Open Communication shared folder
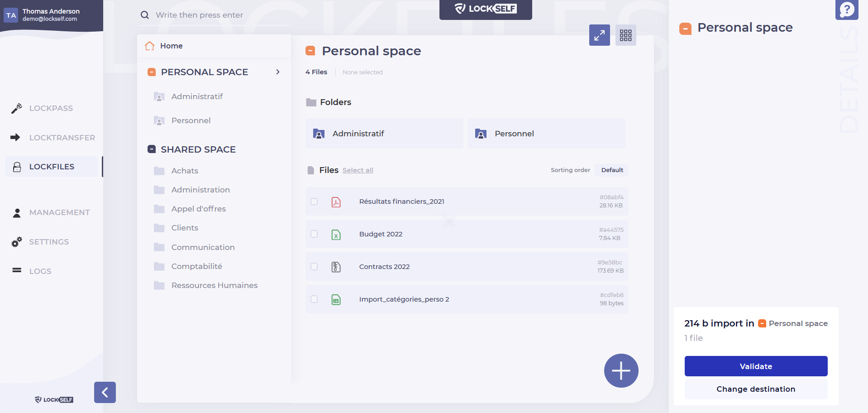This screenshot has height=413, width=868. (x=203, y=247)
